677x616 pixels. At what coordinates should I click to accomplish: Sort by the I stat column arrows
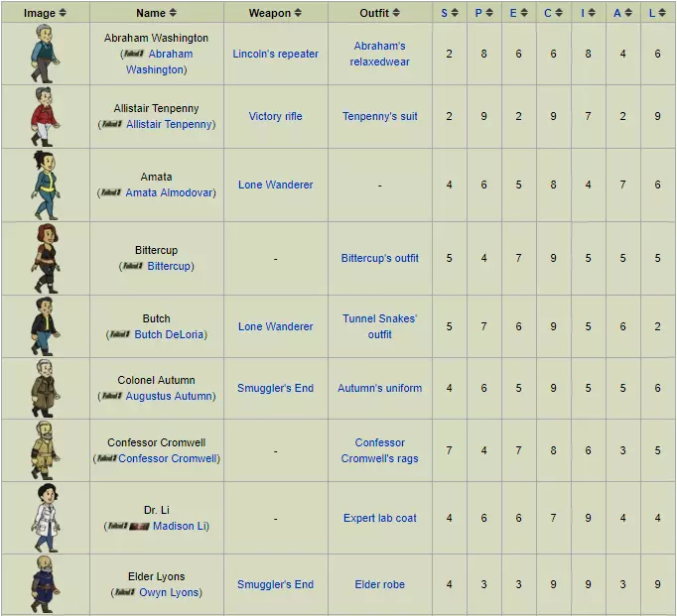coord(592,13)
